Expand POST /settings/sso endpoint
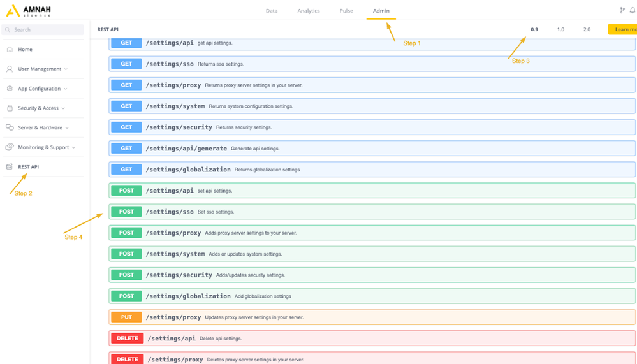Image resolution: width=637 pixels, height=364 pixels. [372, 212]
